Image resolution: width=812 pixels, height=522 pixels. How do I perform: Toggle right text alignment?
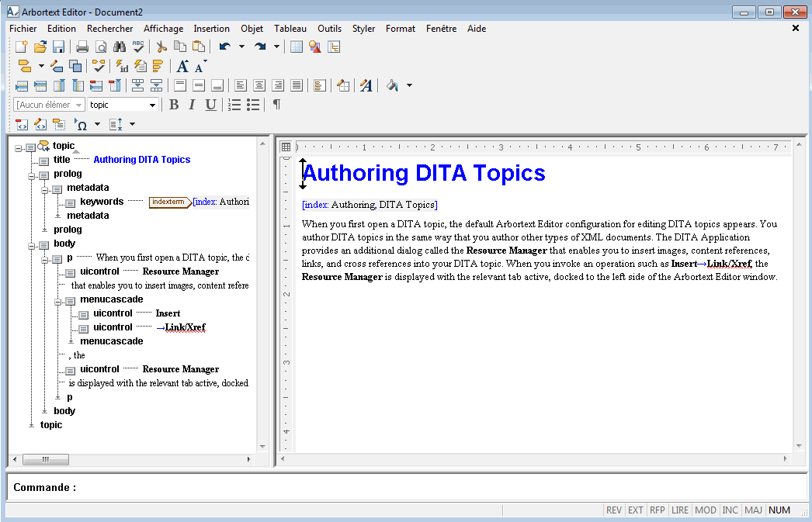pos(278,85)
